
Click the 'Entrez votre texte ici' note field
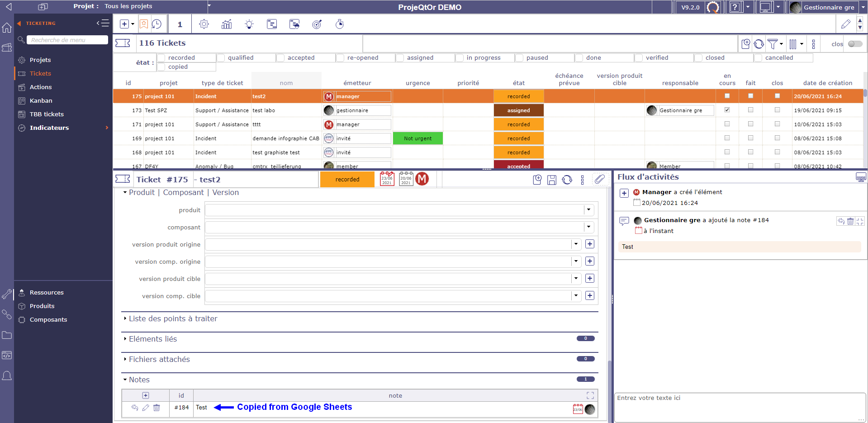tap(740, 407)
